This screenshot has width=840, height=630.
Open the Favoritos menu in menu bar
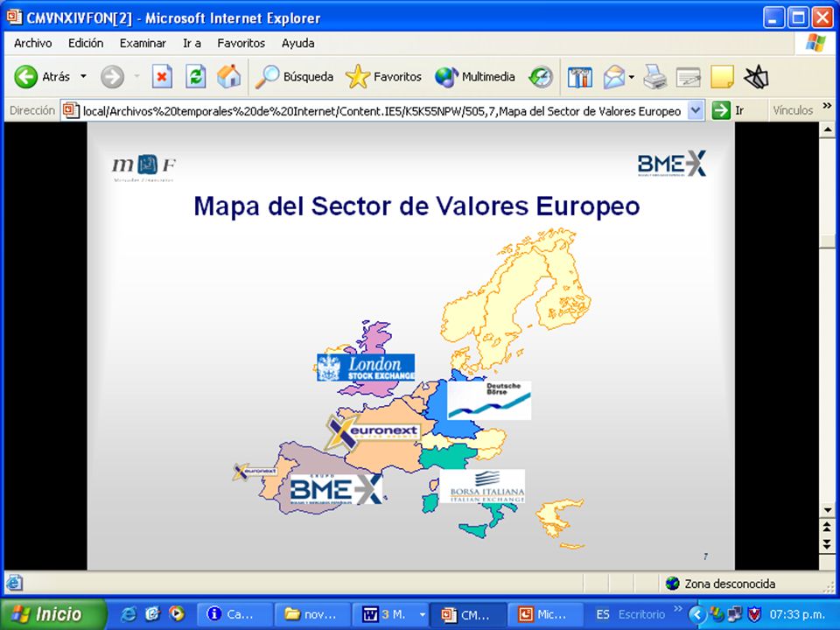pos(241,44)
